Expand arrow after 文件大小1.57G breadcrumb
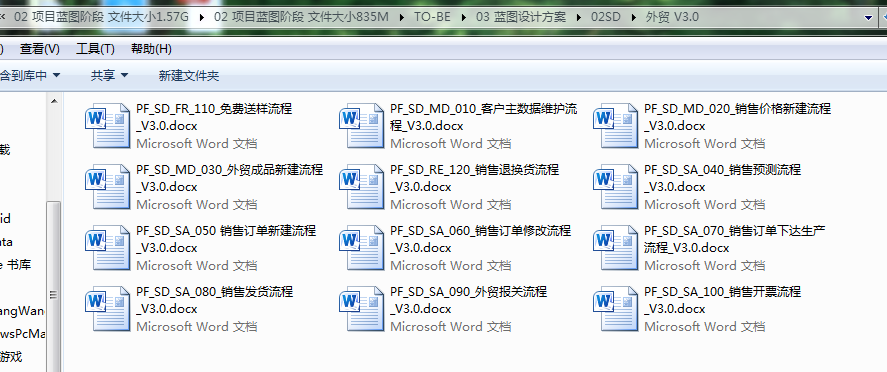Screen dimensions: 887x372 tap(202, 18)
